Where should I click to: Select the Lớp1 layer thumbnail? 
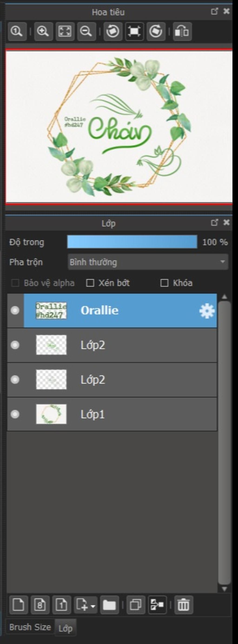coord(51,414)
